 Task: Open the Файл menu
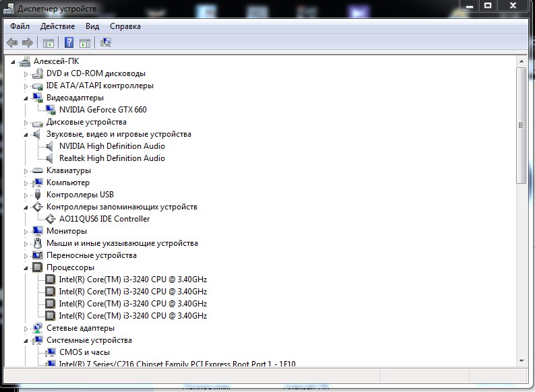pyautogui.click(x=20, y=26)
